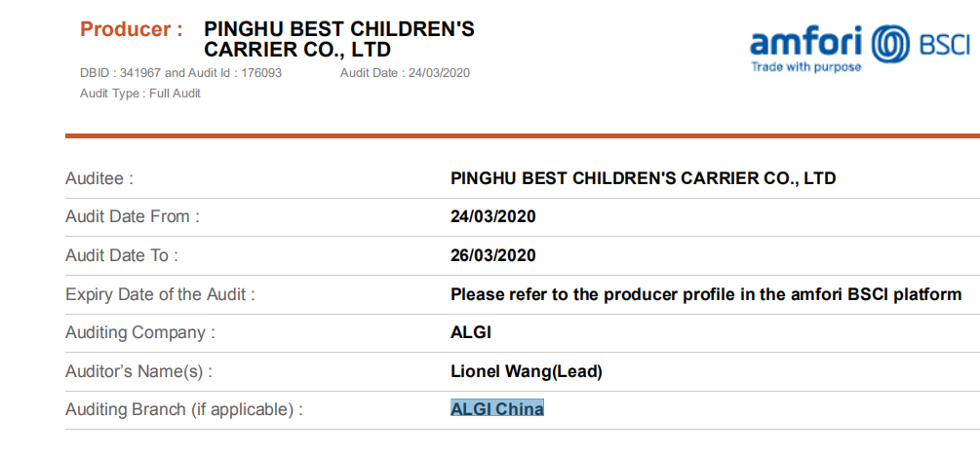980x457 pixels.
Task: Click the 'Expiry Date of the Audit :' label
Action: tap(160, 294)
